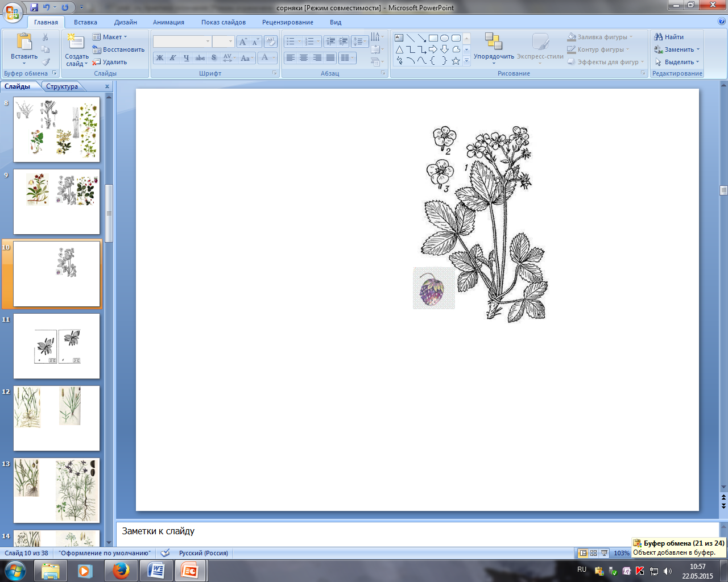Click the Office button logo
Image resolution: width=728 pixels, height=582 pixels.
[13, 11]
